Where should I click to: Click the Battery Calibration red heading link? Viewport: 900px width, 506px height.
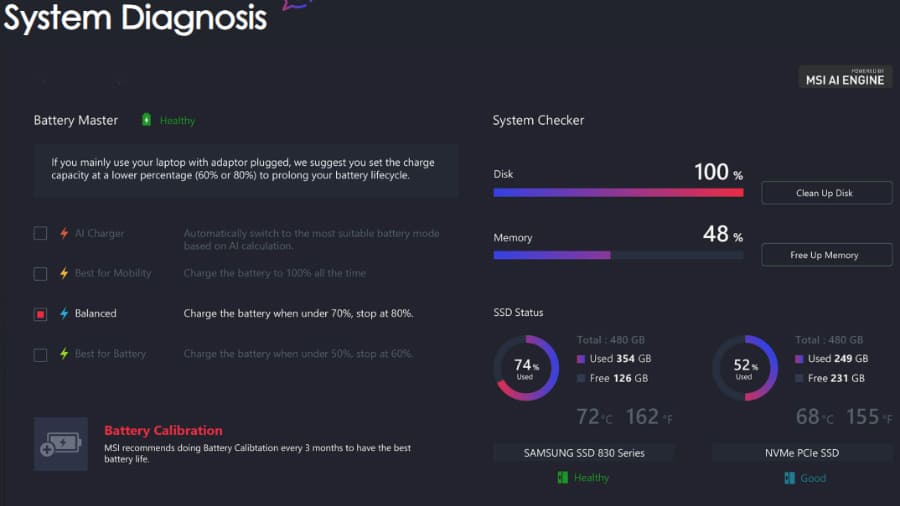click(163, 430)
